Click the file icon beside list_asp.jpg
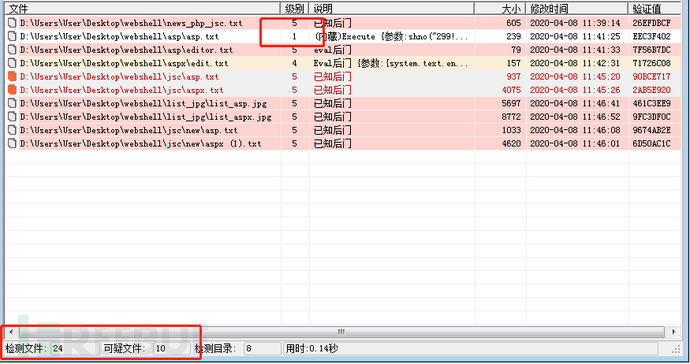 12,103
